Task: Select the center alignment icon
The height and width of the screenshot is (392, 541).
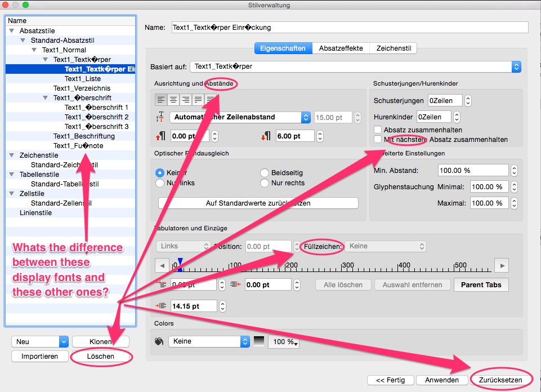Action: tap(173, 100)
